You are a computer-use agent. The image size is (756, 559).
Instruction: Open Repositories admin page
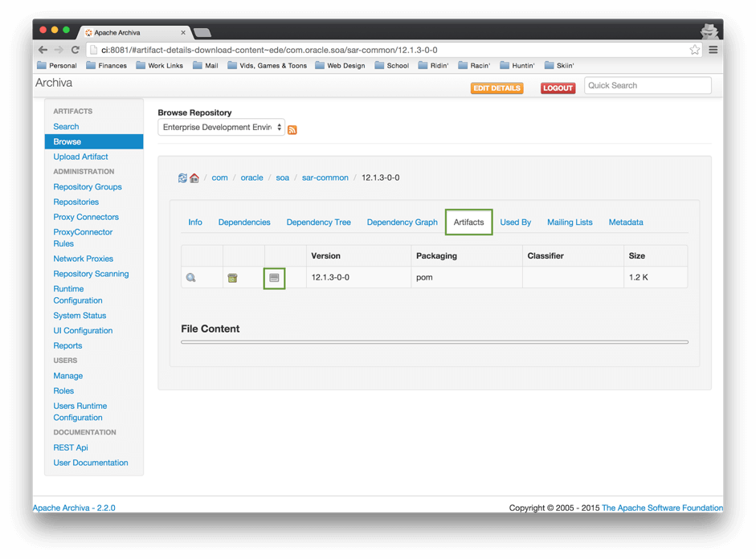click(76, 202)
